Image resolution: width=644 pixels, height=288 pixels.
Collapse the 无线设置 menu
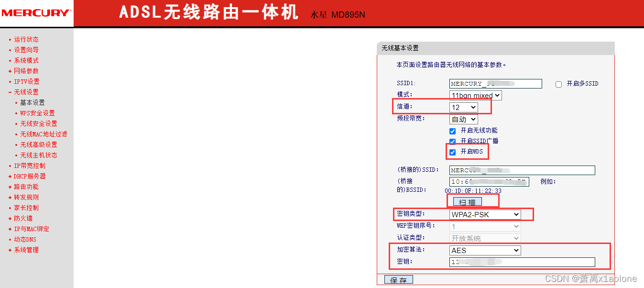pos(26,92)
